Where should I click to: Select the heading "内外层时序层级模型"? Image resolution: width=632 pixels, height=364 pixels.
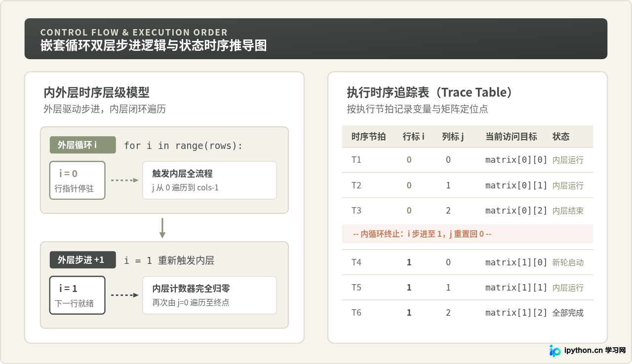[96, 92]
